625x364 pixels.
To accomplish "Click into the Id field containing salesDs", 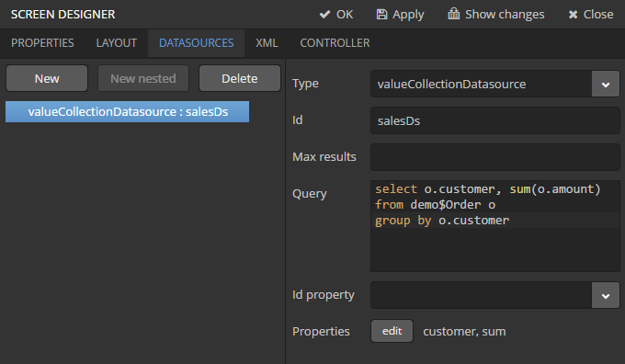I will point(495,120).
